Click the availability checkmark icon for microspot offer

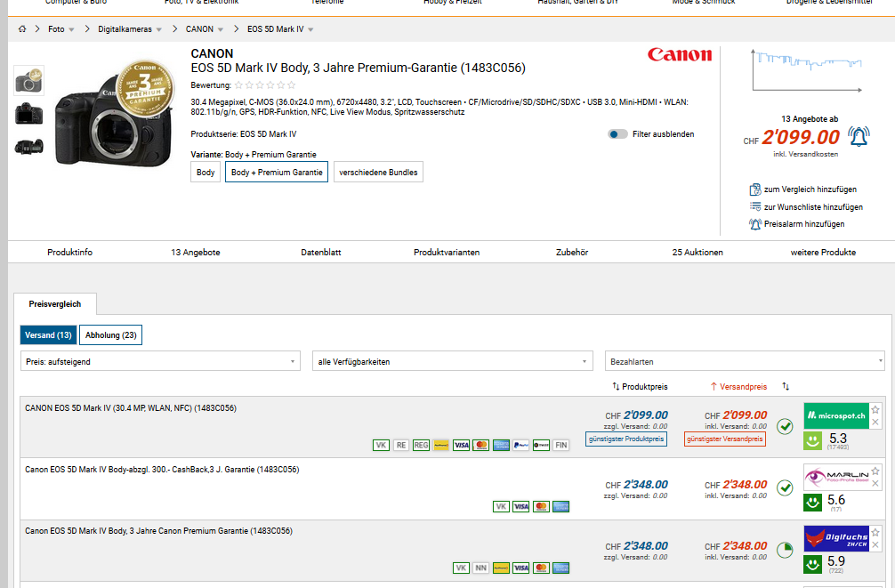(785, 427)
